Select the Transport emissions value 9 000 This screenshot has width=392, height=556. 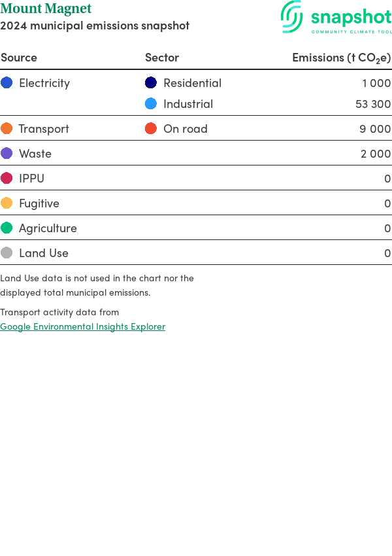click(375, 129)
